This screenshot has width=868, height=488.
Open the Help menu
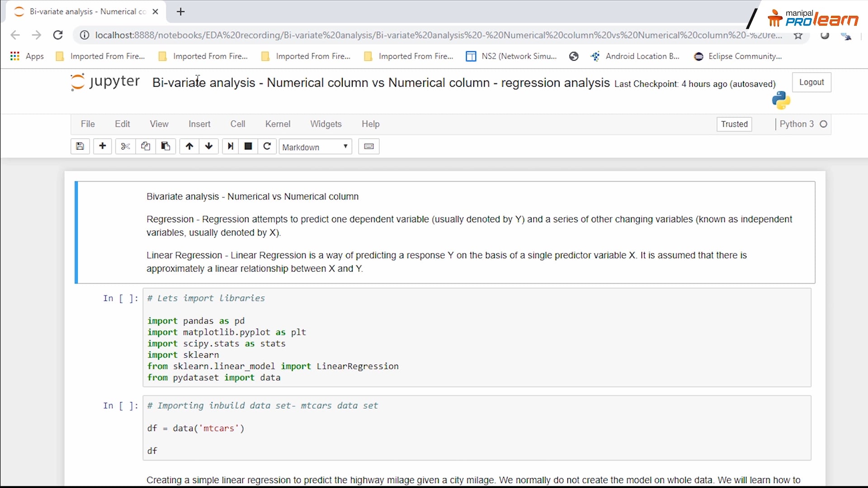pos(371,124)
